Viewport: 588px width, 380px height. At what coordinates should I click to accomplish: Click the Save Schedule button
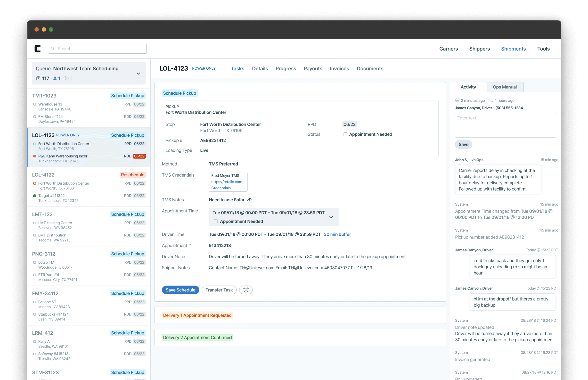coord(180,290)
